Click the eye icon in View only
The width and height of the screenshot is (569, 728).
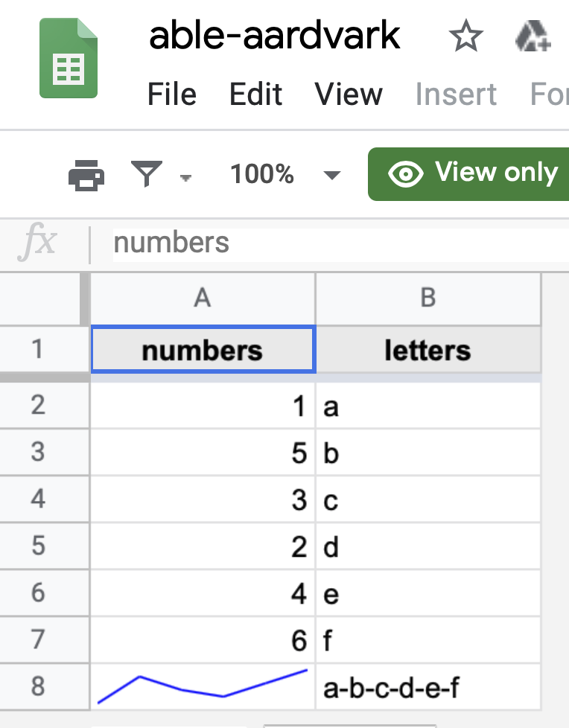point(405,174)
